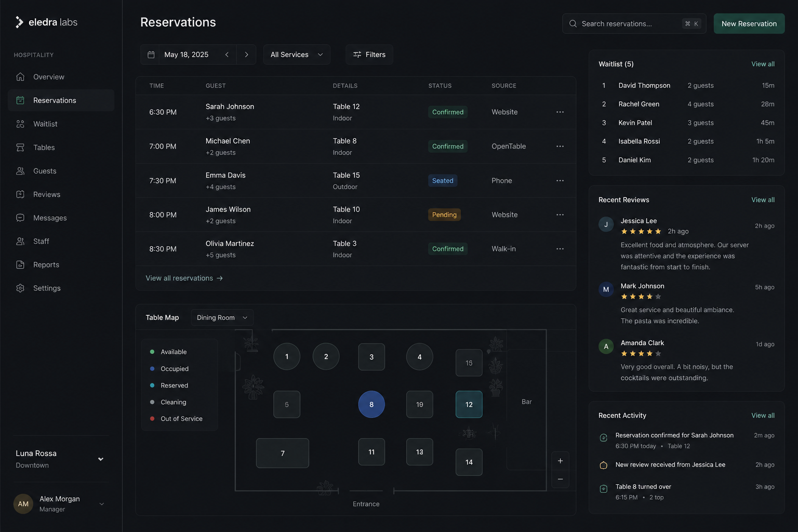Click the Search reservations field
This screenshot has width=798, height=532.
coord(634,23)
